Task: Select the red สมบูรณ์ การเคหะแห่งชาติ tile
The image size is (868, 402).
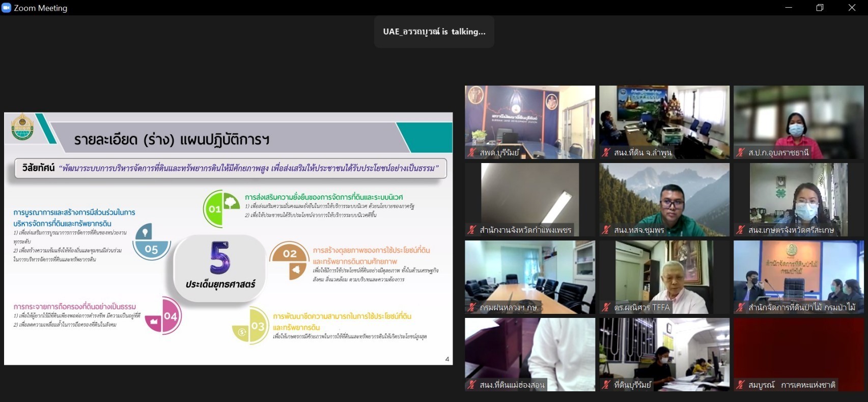Action: [798, 352]
